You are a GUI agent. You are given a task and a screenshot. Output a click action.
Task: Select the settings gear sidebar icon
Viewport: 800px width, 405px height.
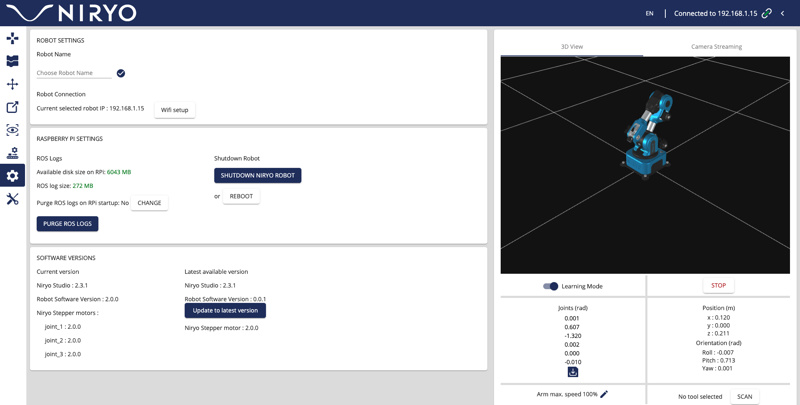[x=12, y=176]
